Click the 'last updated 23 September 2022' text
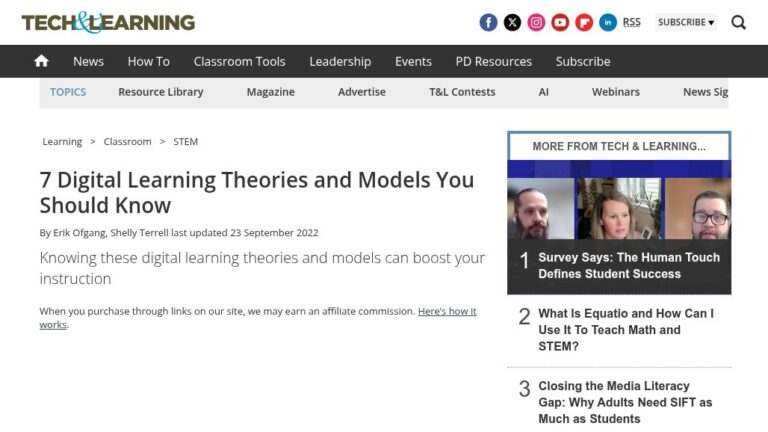Screen dimensions: 768x432 click(244, 233)
